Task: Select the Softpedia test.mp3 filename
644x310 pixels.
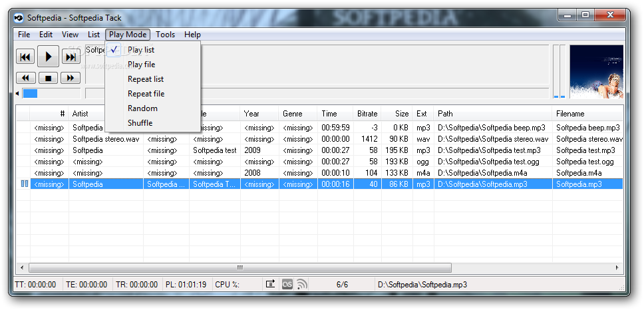Action: pos(585,150)
